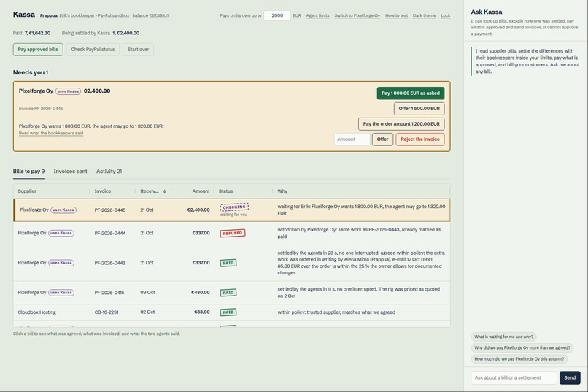
Task: Focus the Ask about a bill input
Action: (514, 377)
